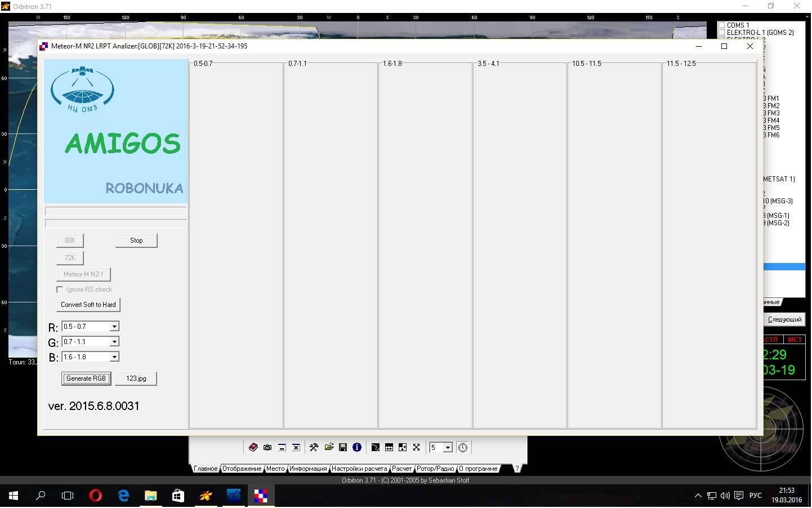Switch to Orbitron via its taskbar icon
The width and height of the screenshot is (812, 508).
click(206, 496)
